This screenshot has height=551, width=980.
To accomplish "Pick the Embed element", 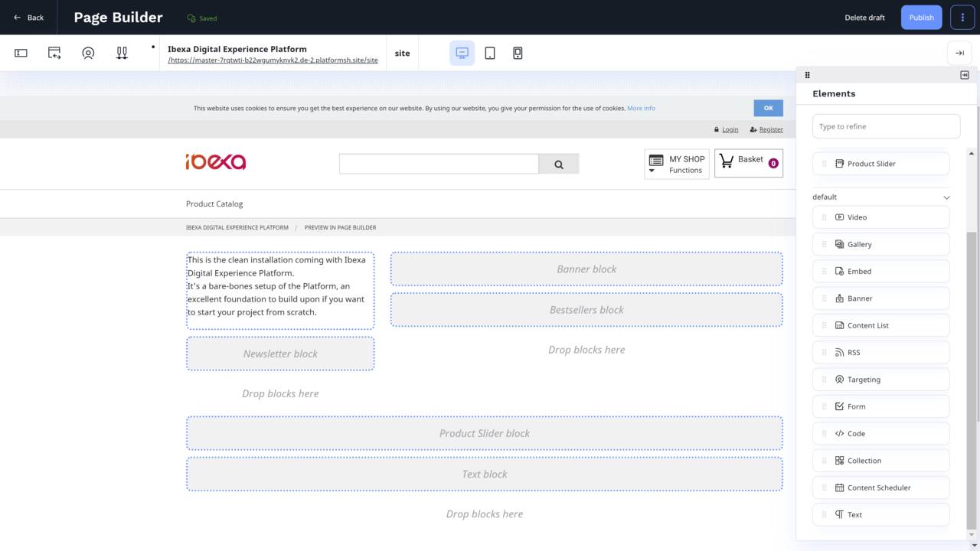I will [881, 271].
